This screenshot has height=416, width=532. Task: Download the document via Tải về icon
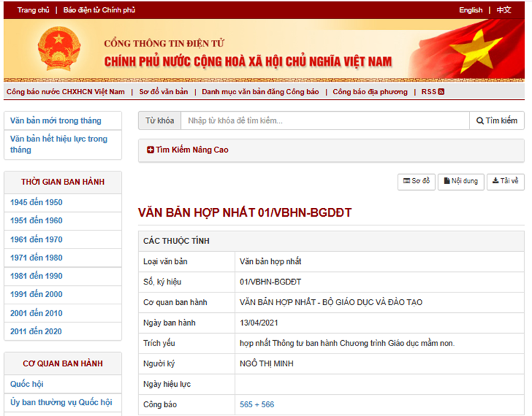tap(495, 181)
